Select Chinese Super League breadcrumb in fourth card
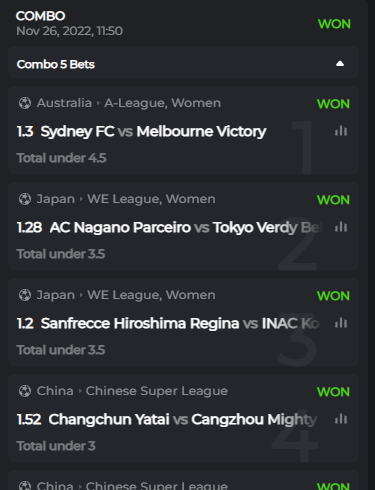Image resolution: width=375 pixels, height=490 pixels. 157,391
